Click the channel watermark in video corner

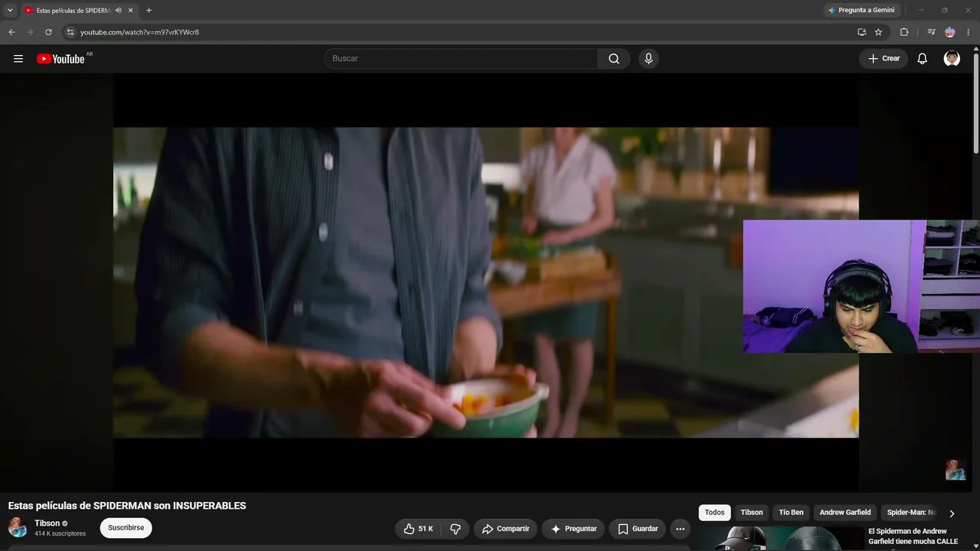click(x=955, y=470)
